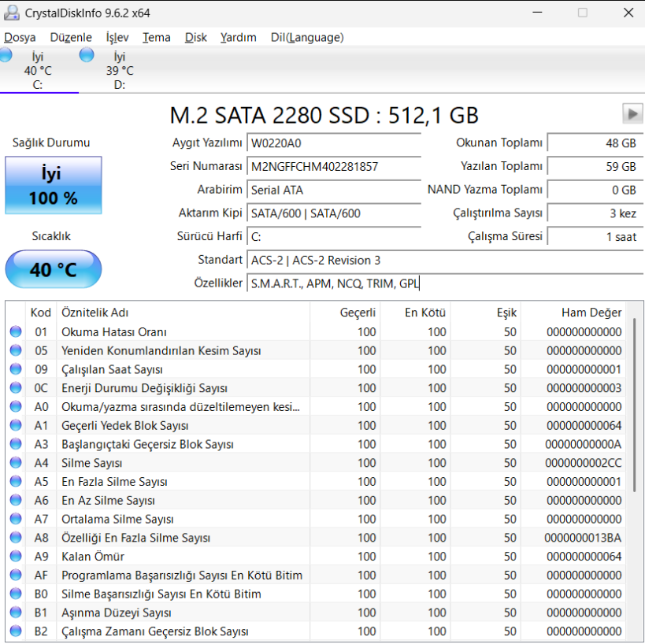This screenshot has width=645, height=644.
Task: Select Özelliği En Fazla Silme Sayısı row
Action: coord(316,538)
